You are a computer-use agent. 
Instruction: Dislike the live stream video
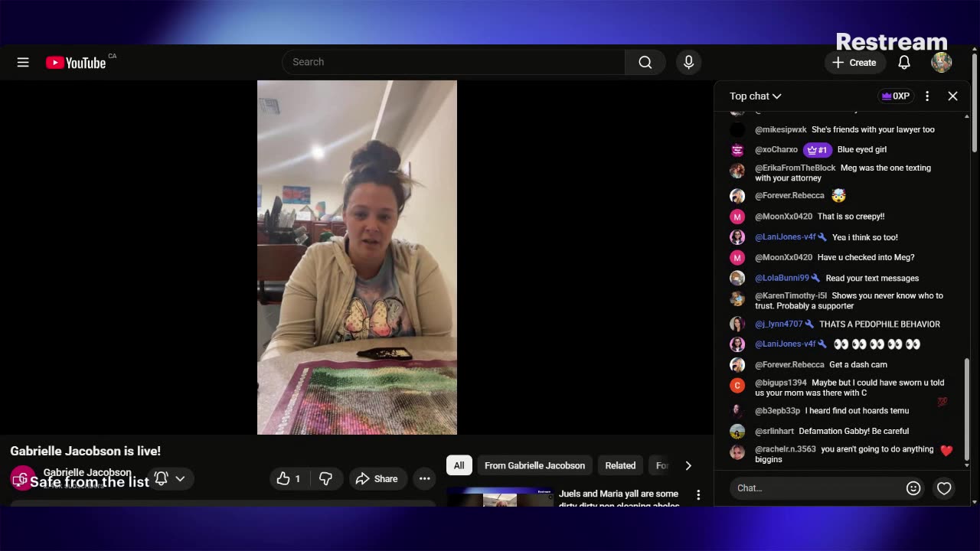click(x=325, y=478)
